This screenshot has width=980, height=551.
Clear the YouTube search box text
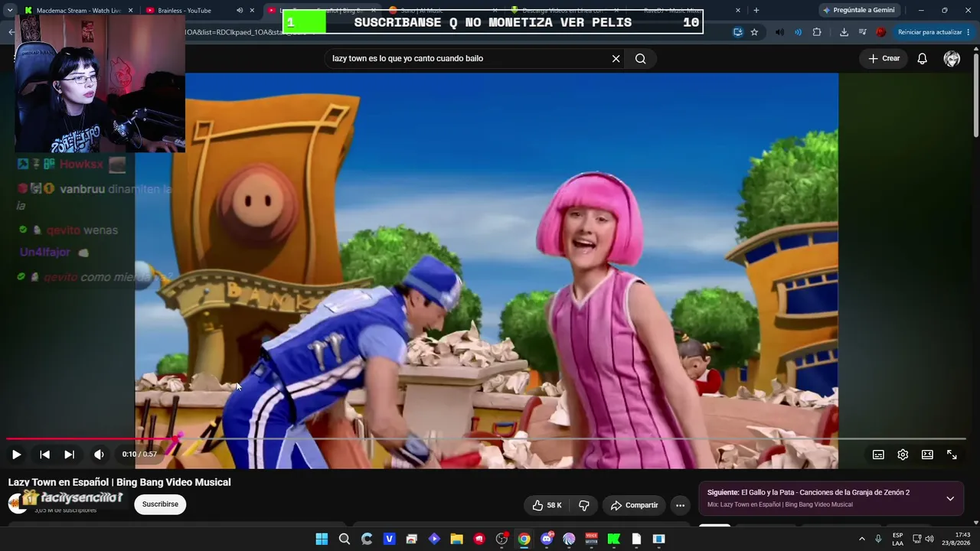coord(616,59)
